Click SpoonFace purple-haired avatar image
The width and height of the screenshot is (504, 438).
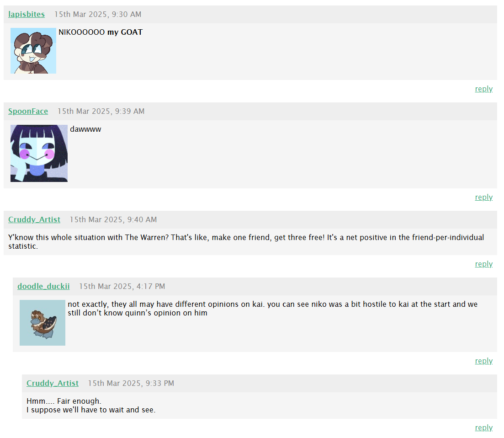coord(39,154)
